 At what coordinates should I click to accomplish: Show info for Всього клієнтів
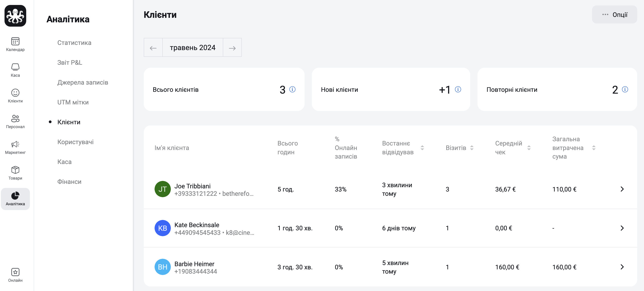click(x=292, y=89)
